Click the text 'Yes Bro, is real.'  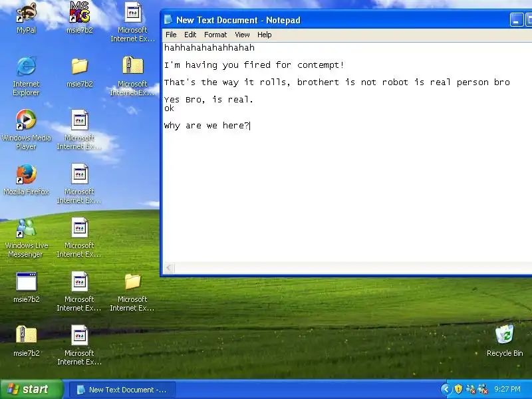coord(209,99)
